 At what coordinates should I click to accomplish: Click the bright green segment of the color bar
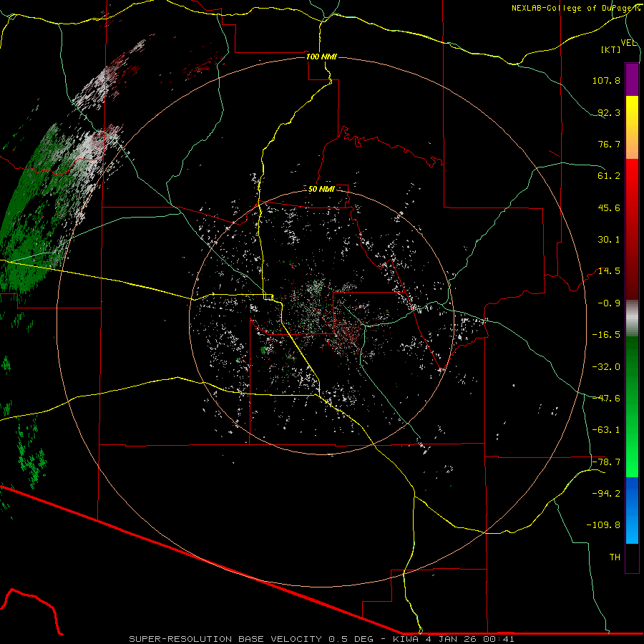click(x=632, y=406)
